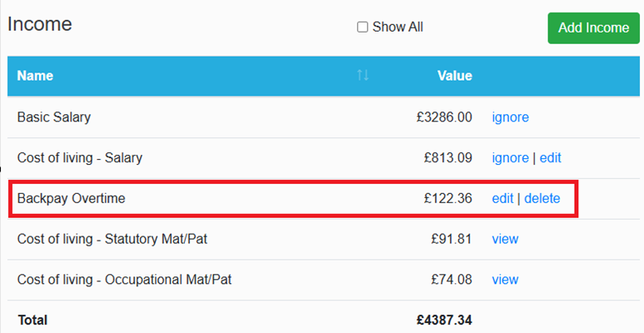The height and width of the screenshot is (333, 644).
Task: View Cost of living - Statutory Mat/Pat
Action: tap(505, 239)
